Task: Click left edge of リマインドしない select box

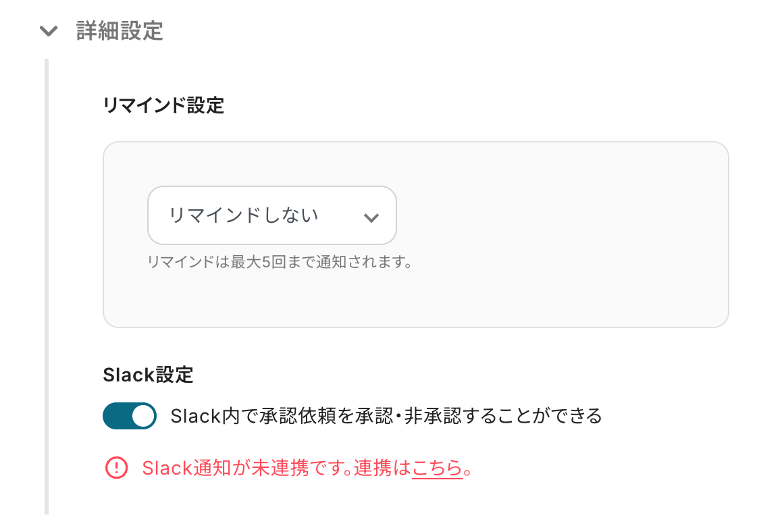Action: (154, 215)
